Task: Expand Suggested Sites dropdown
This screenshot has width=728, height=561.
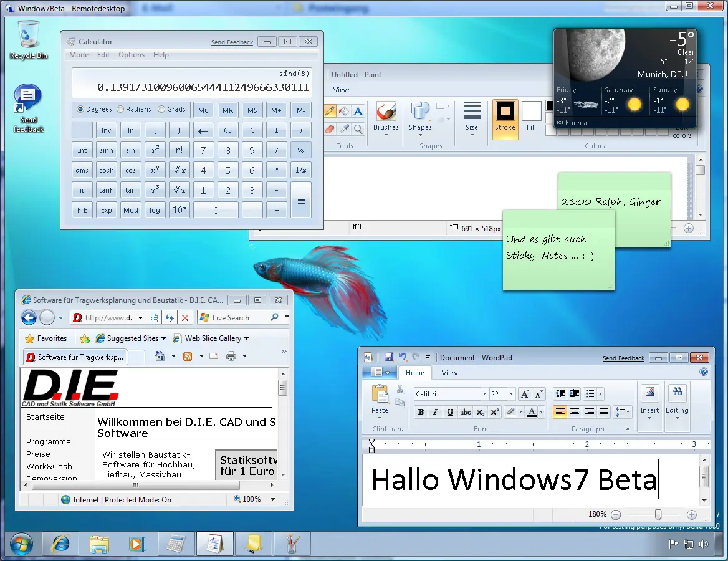Action: (x=163, y=338)
